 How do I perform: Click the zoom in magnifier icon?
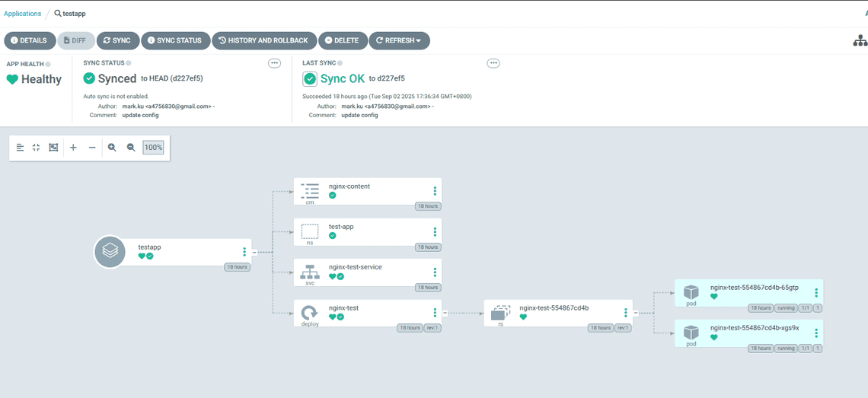click(x=112, y=148)
